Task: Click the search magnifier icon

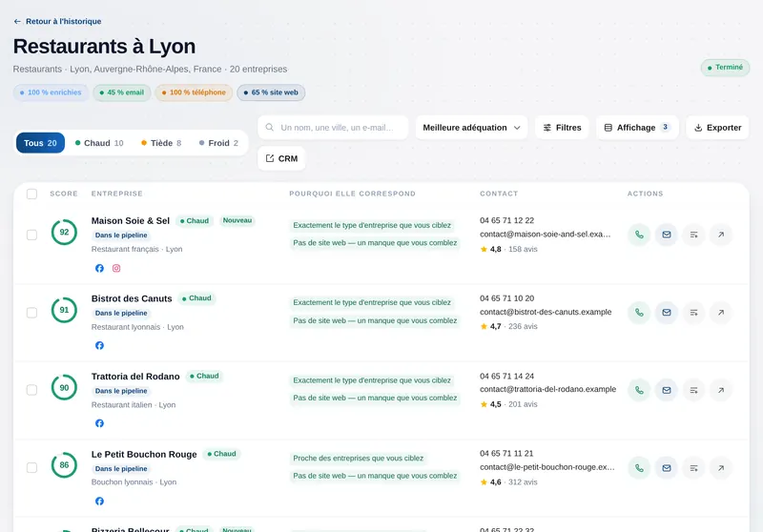Action: click(270, 128)
